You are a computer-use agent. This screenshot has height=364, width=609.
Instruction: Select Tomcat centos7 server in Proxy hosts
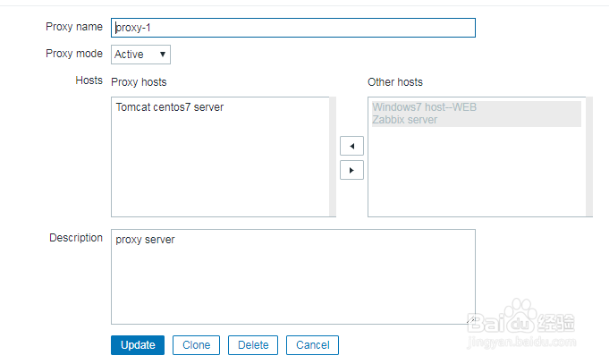[170, 107]
